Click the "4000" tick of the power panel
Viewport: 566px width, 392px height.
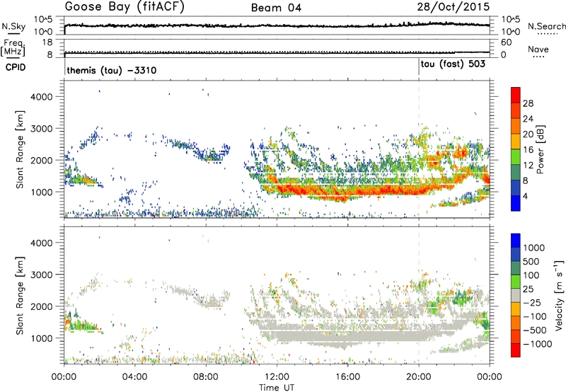[42, 97]
